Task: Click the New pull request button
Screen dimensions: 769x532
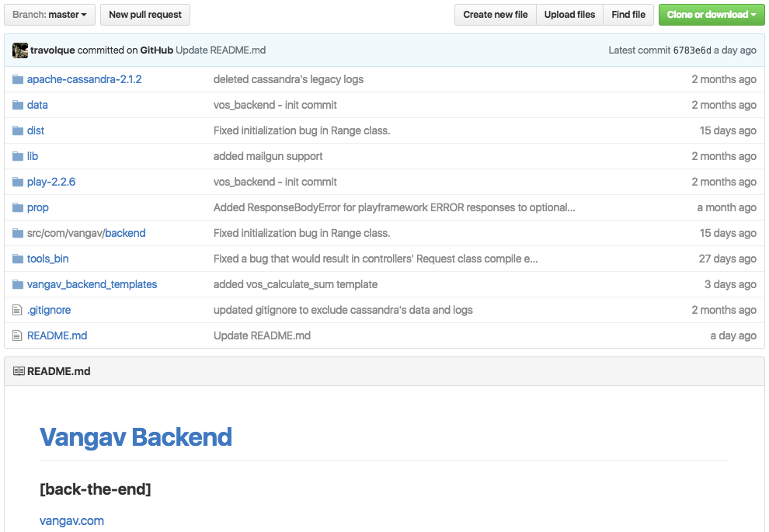Action: click(x=144, y=14)
